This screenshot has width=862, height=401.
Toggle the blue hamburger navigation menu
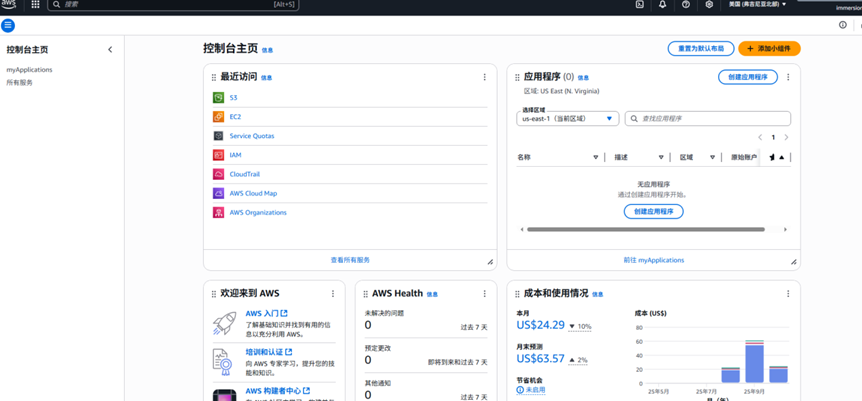pyautogui.click(x=8, y=25)
